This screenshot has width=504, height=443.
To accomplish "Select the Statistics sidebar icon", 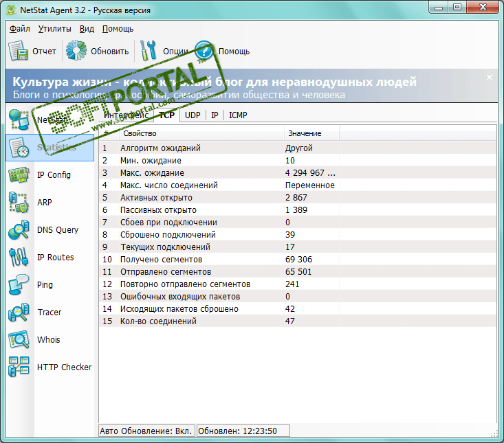I will [19, 148].
